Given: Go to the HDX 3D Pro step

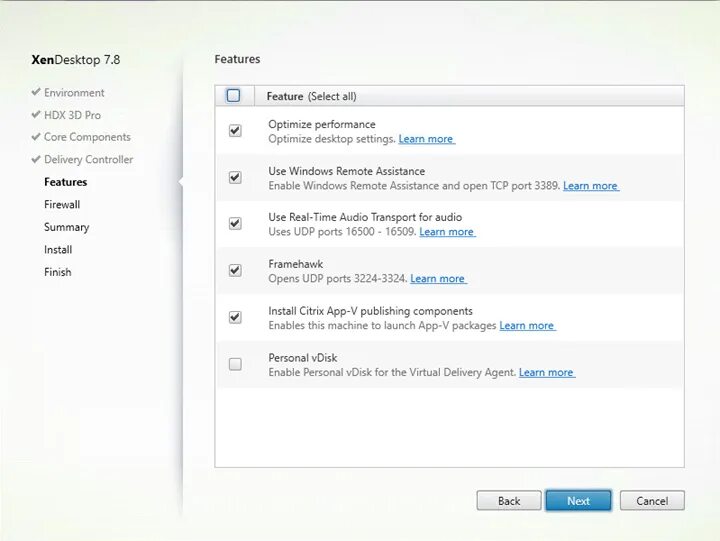Looking at the screenshot, I should coord(72,115).
